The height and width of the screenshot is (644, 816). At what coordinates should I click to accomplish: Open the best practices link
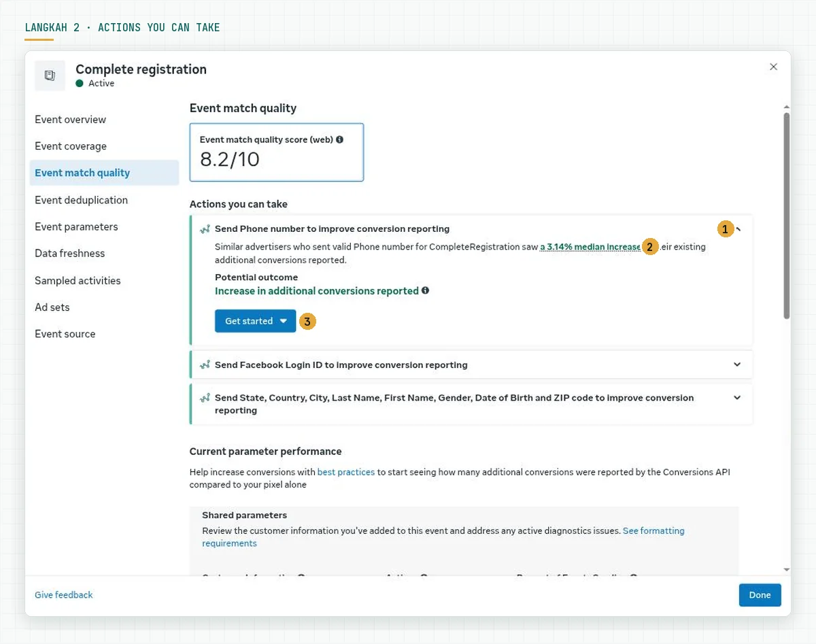(346, 471)
